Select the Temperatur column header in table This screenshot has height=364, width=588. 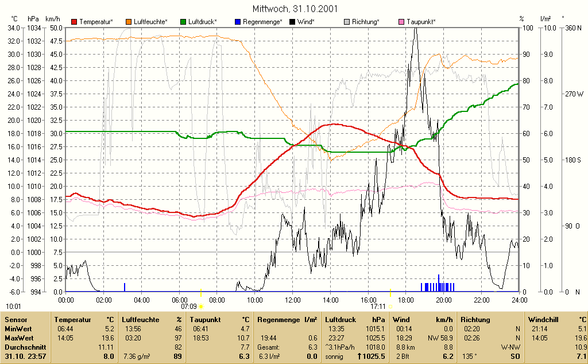point(72,320)
